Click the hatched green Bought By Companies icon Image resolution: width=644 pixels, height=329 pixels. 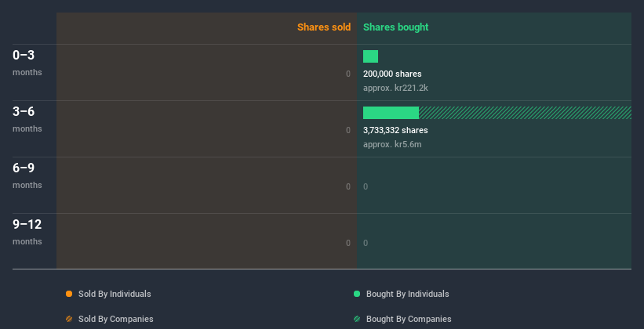357,319
